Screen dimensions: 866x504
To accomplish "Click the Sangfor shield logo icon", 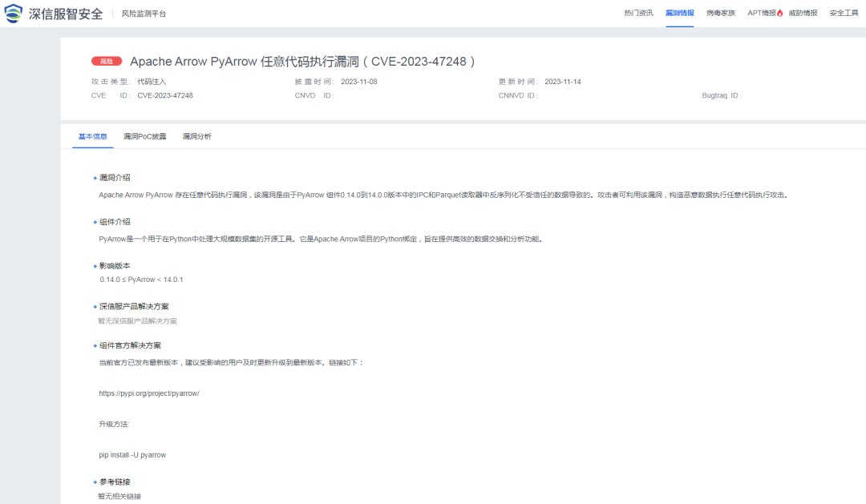I will point(14,14).
